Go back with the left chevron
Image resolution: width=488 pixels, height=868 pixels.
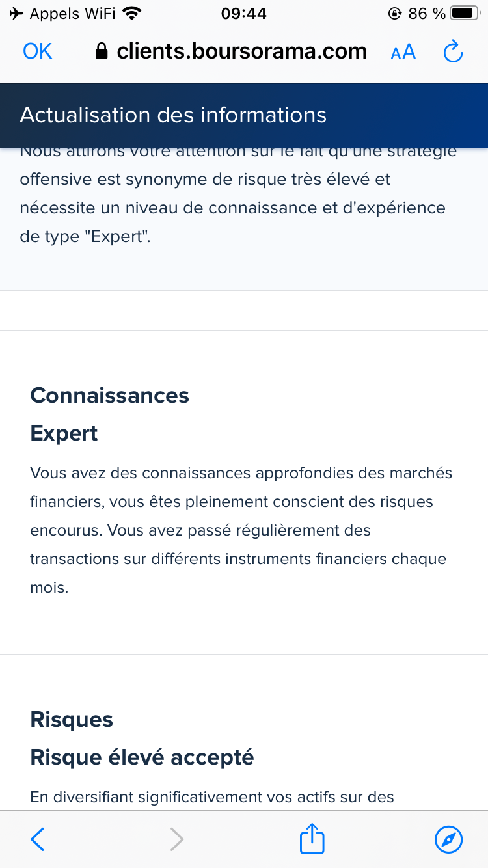(x=38, y=839)
